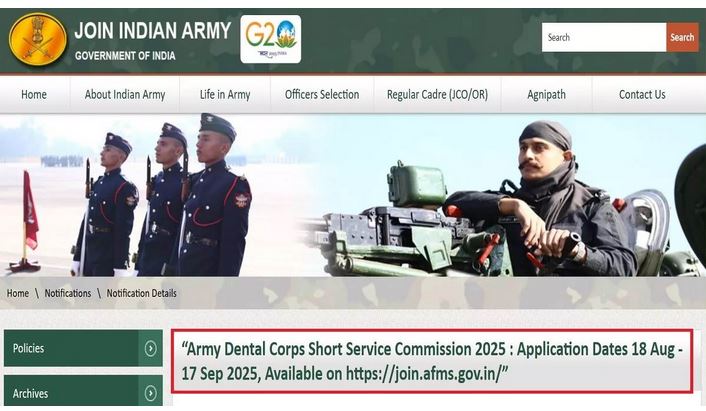The width and height of the screenshot is (706, 411).
Task: Open the Contact Us page
Action: click(641, 95)
